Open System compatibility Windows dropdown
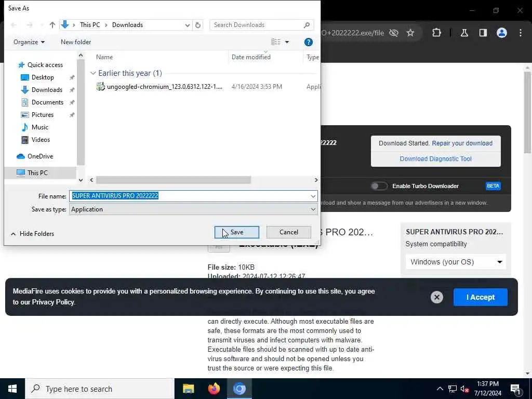The width and height of the screenshot is (532, 399). tap(456, 262)
